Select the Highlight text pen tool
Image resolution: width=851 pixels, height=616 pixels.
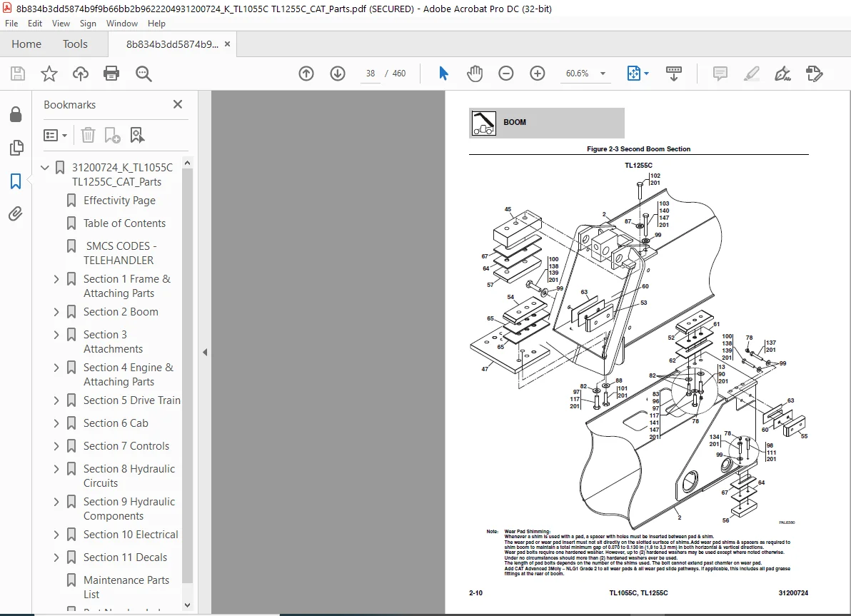coord(751,74)
